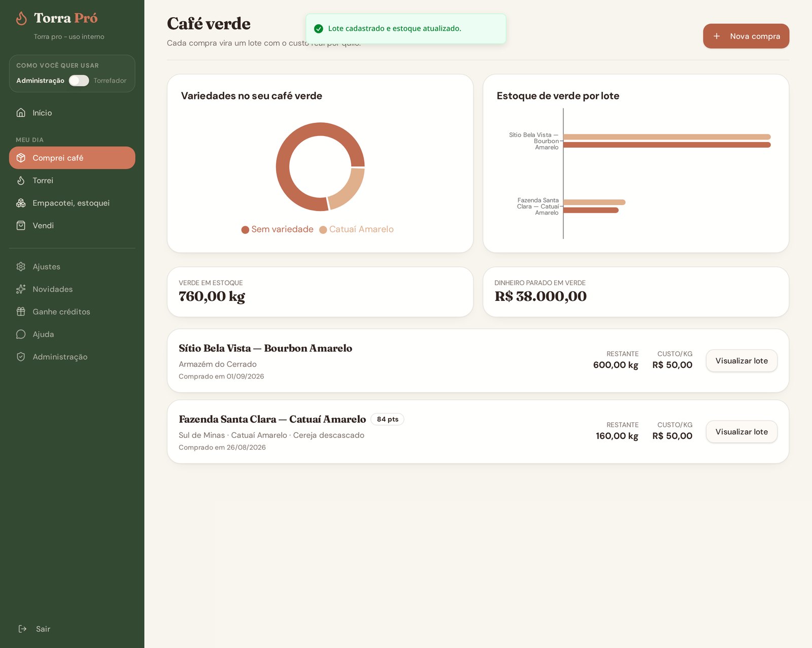The width and height of the screenshot is (812, 648).
Task: Click the Nova compra button
Action: pyautogui.click(x=746, y=36)
